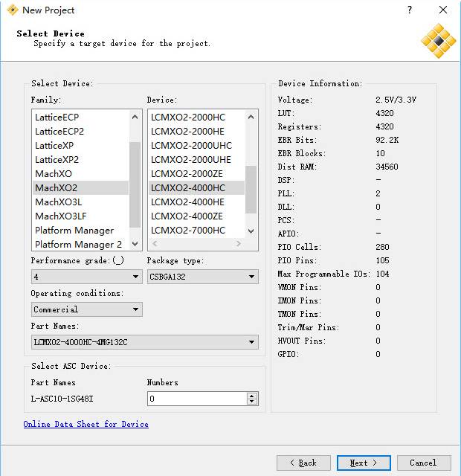The height and width of the screenshot is (476, 461).
Task: Increase ASC Numbers with up stepper
Action: click(x=252, y=396)
